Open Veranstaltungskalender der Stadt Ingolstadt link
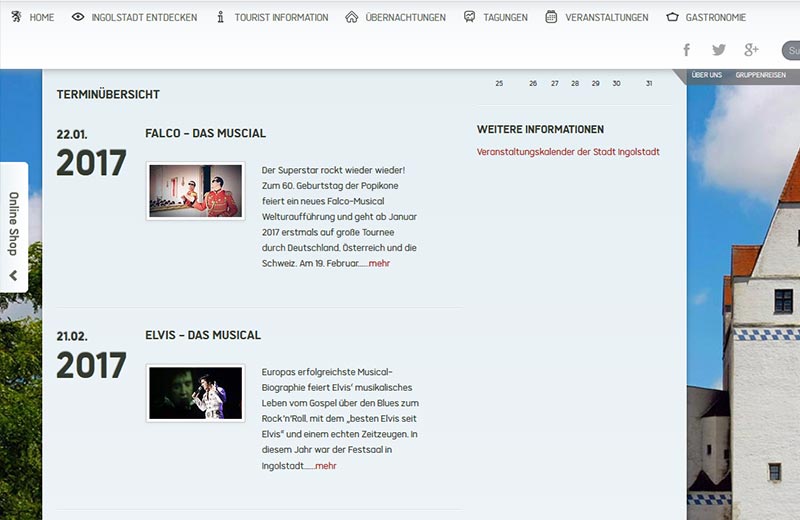Viewport: 800px width, 520px height. click(568, 152)
